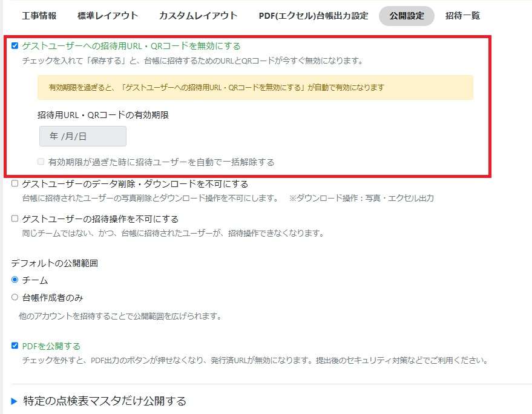Click the 年/月/日 expiration date field

pos(83,136)
